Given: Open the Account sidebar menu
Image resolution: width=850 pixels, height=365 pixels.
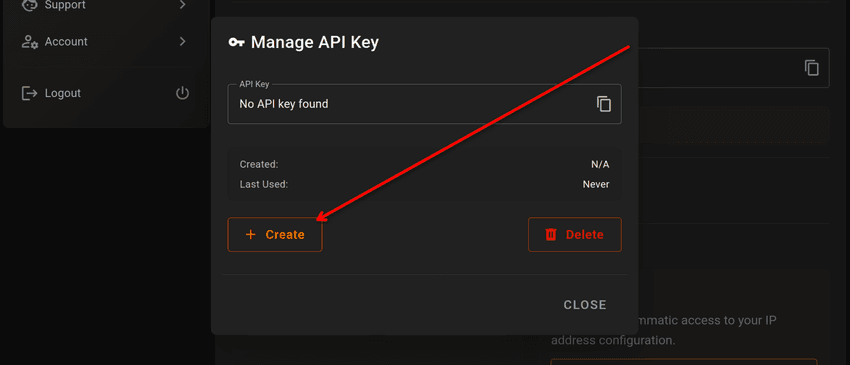Looking at the screenshot, I should pos(106,42).
